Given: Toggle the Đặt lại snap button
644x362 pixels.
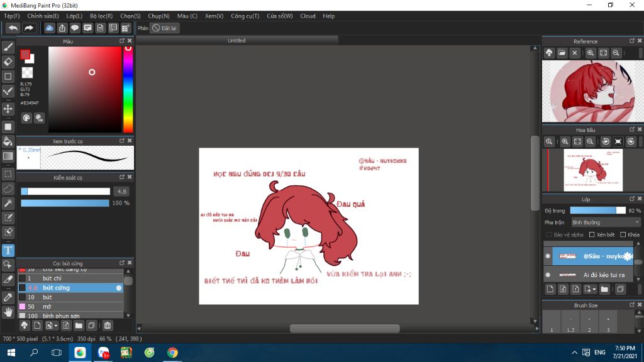Looking at the screenshot, I should pos(164,28).
